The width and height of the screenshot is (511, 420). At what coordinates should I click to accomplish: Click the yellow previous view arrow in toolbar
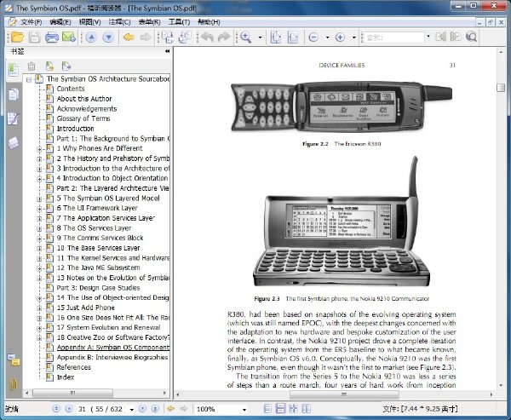coord(129,37)
